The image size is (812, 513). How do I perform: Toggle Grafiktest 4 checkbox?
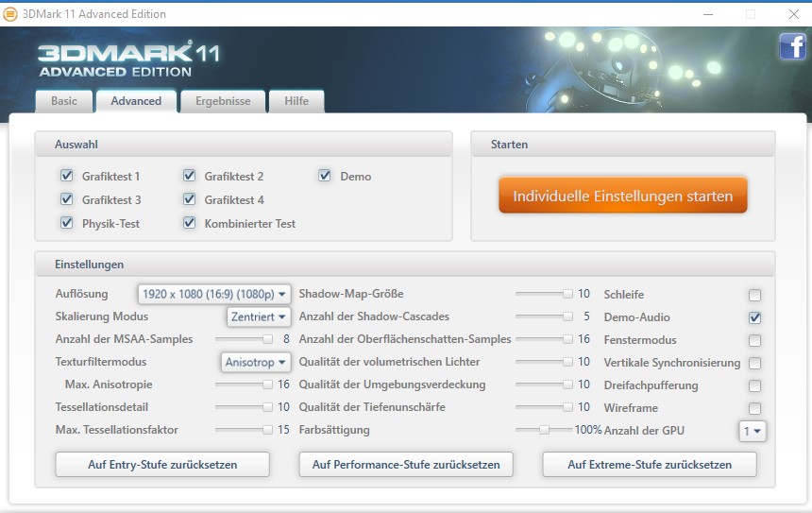190,199
